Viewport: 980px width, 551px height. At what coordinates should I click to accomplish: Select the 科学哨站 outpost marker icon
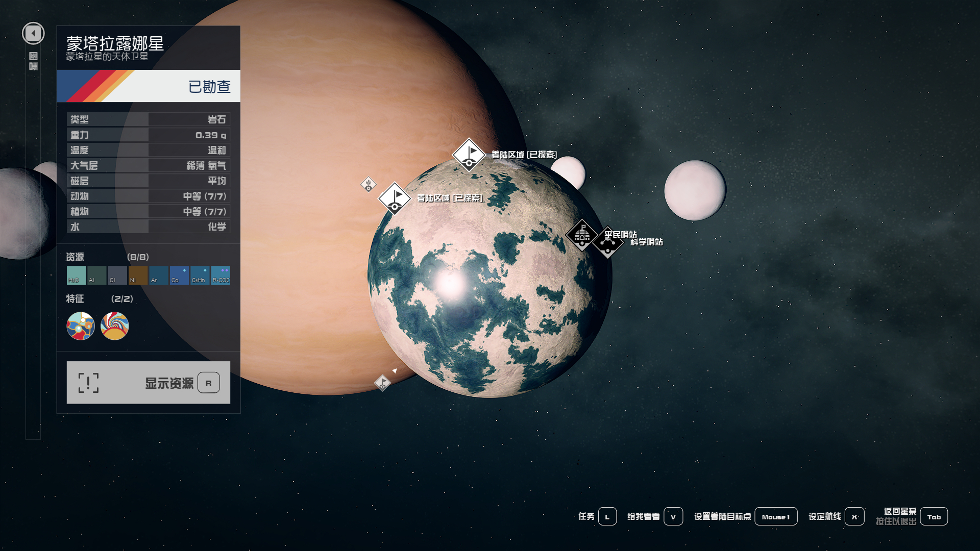(608, 242)
